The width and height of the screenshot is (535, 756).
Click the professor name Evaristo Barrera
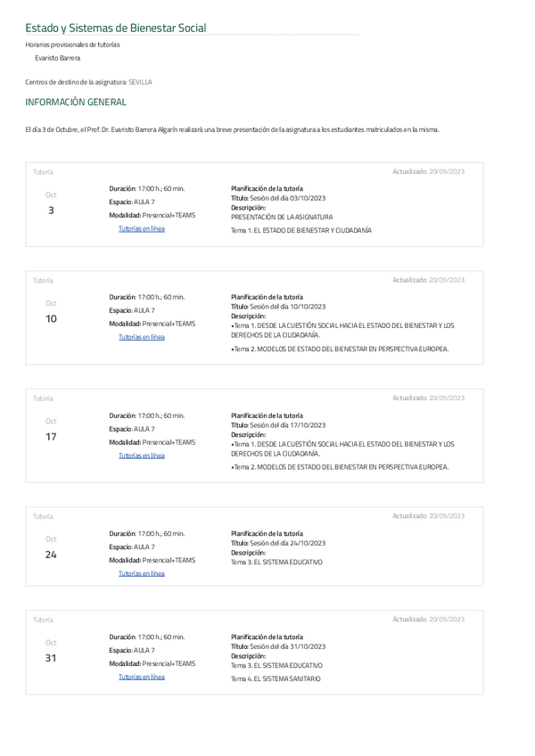tap(57, 58)
